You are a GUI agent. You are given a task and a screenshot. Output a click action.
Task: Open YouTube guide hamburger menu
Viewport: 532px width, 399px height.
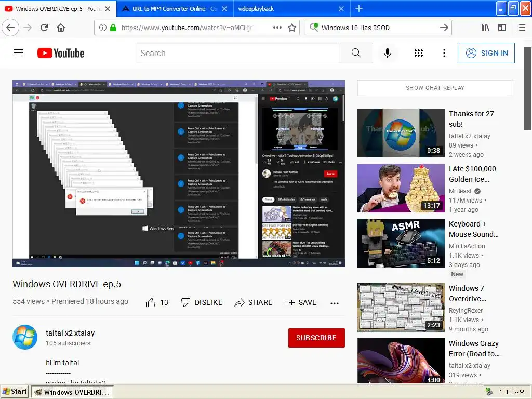(x=19, y=53)
